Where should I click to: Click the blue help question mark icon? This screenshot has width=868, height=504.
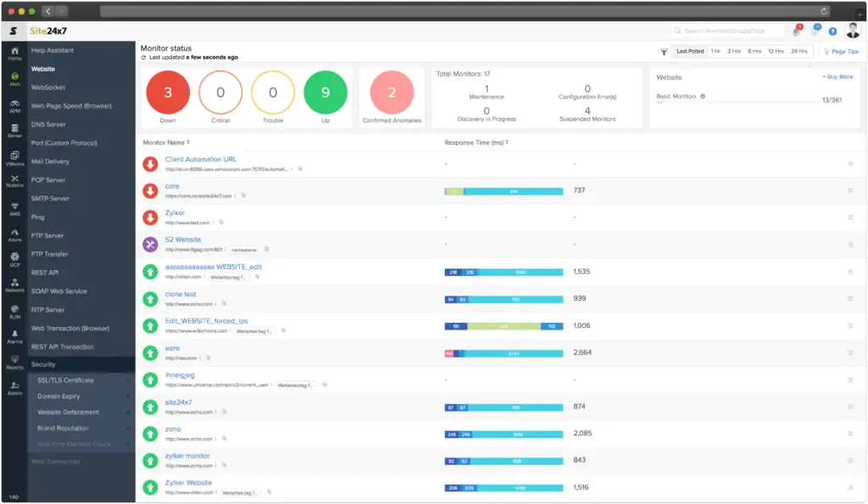(832, 31)
